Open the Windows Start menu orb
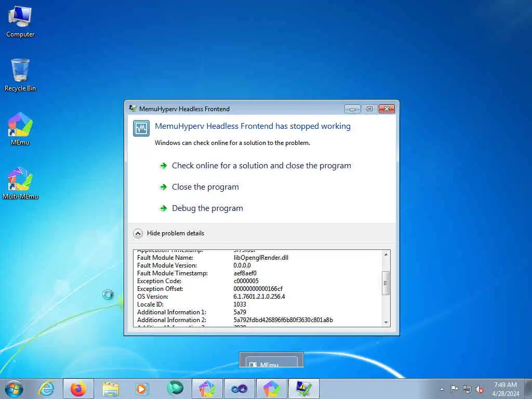This screenshot has height=399, width=532. click(x=14, y=389)
